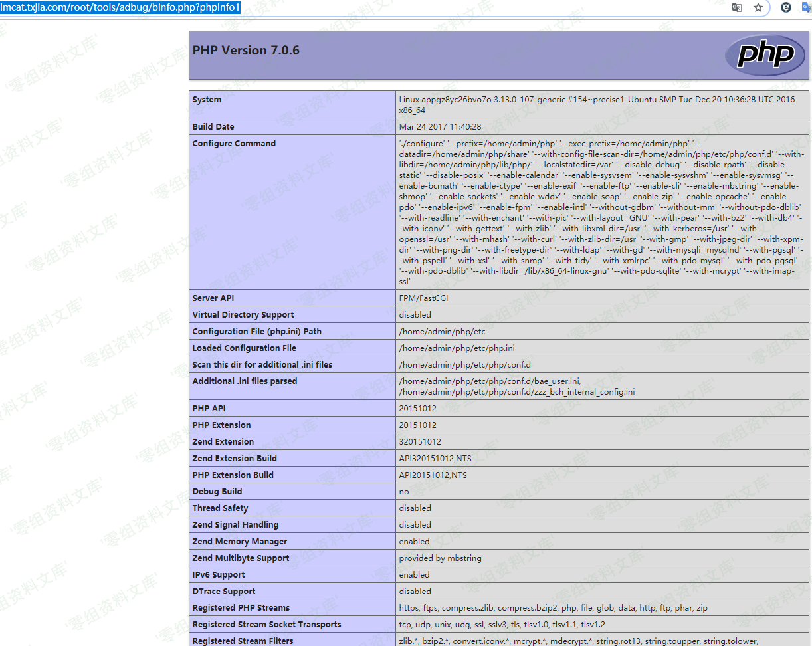Click the System row label
812x646 pixels.
click(207, 100)
